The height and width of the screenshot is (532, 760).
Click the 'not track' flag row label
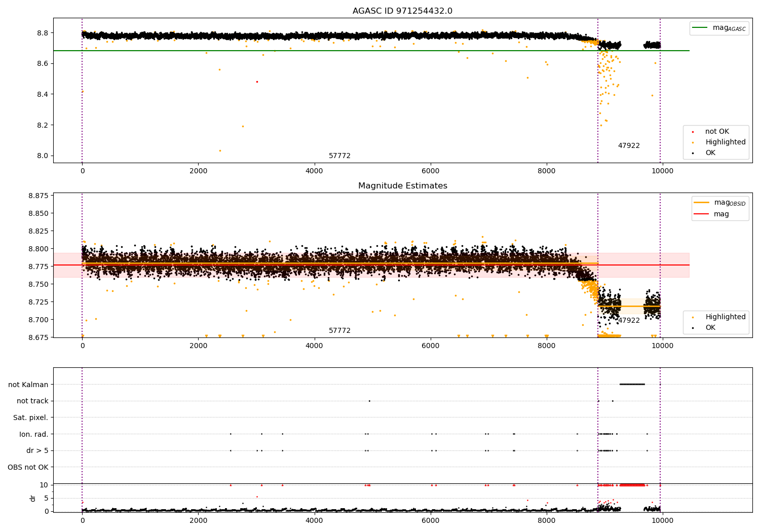pos(32,401)
